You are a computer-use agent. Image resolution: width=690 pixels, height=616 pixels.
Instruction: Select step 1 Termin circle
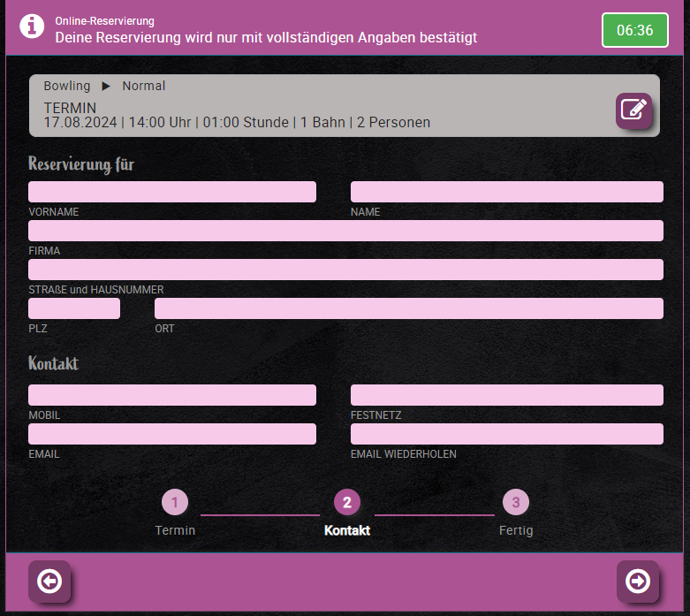click(175, 503)
